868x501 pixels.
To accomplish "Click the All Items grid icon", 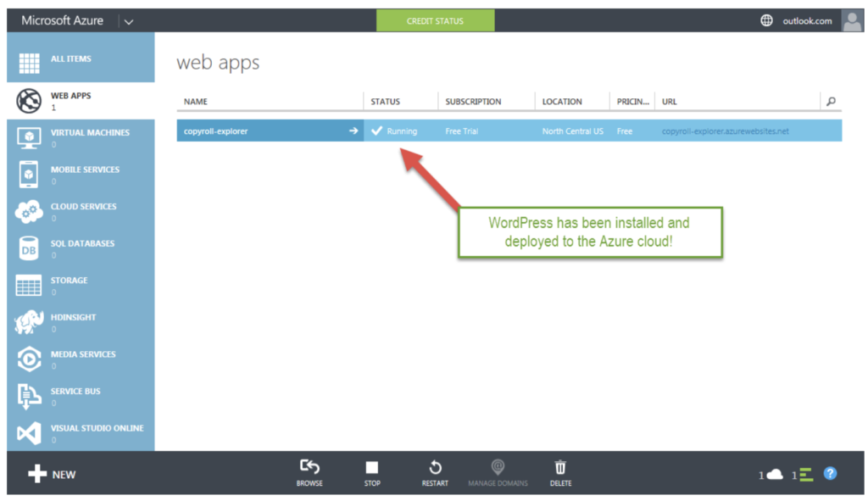I will coord(29,63).
